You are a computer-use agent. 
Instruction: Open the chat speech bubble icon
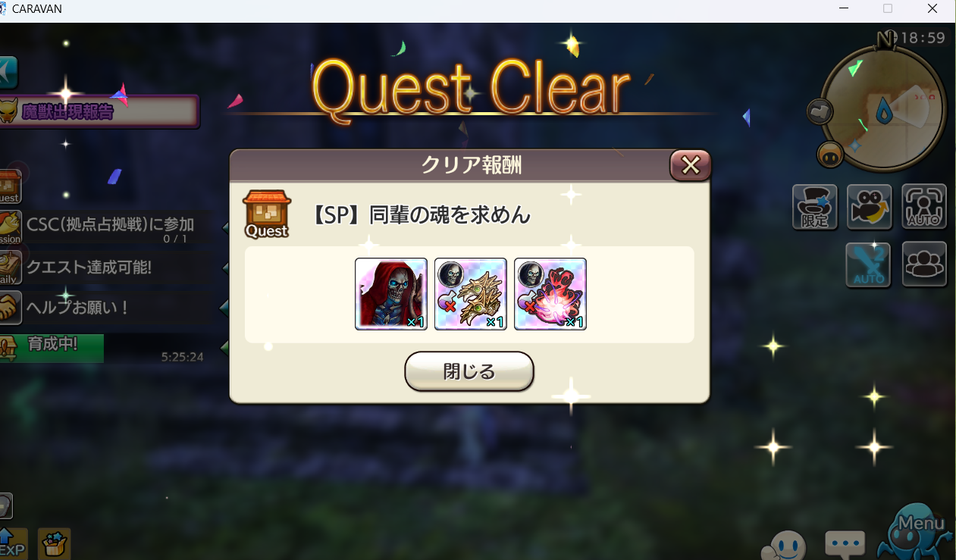tap(845, 544)
